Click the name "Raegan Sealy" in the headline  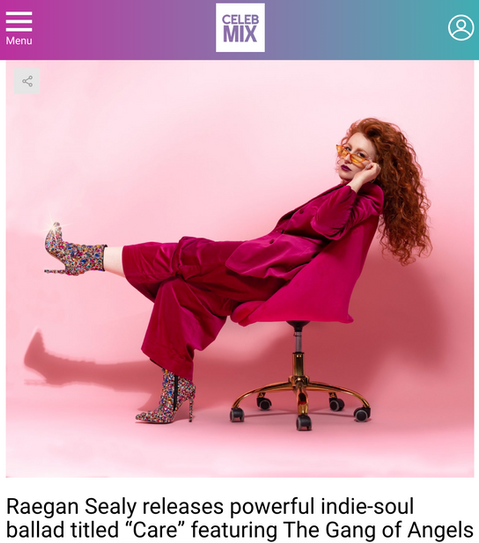tap(71, 507)
